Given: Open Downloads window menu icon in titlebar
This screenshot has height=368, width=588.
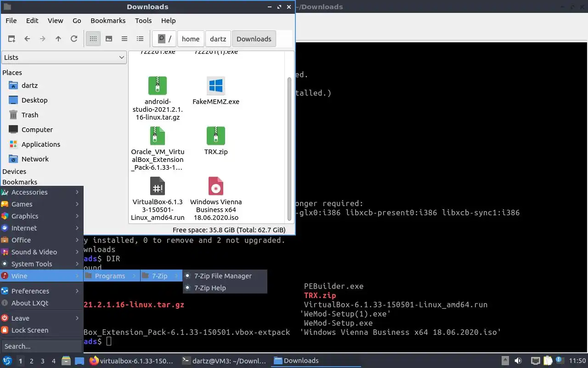Looking at the screenshot, I should (7, 7).
